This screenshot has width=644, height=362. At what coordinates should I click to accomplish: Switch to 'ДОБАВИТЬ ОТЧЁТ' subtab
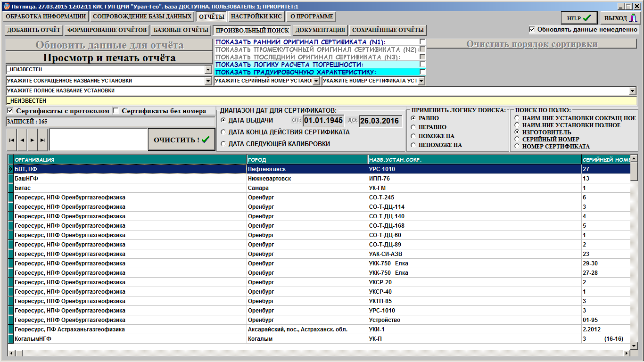tap(34, 30)
